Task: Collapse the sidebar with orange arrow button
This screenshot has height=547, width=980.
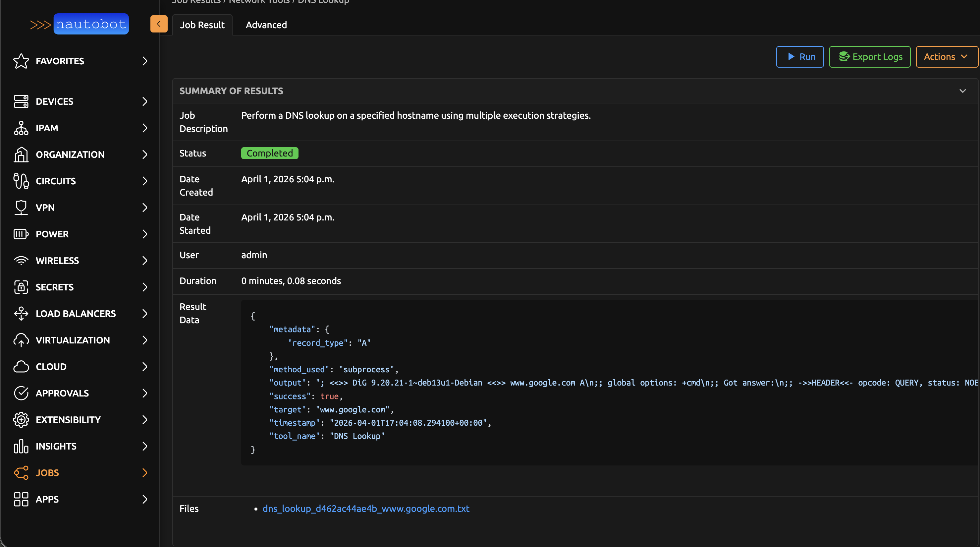Action: pyautogui.click(x=159, y=24)
